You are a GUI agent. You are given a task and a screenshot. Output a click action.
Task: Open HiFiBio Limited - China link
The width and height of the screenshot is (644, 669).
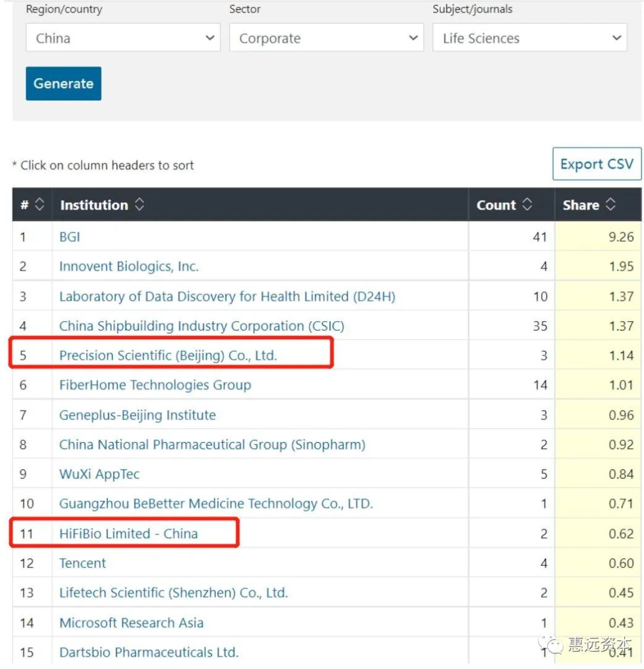[x=128, y=534]
